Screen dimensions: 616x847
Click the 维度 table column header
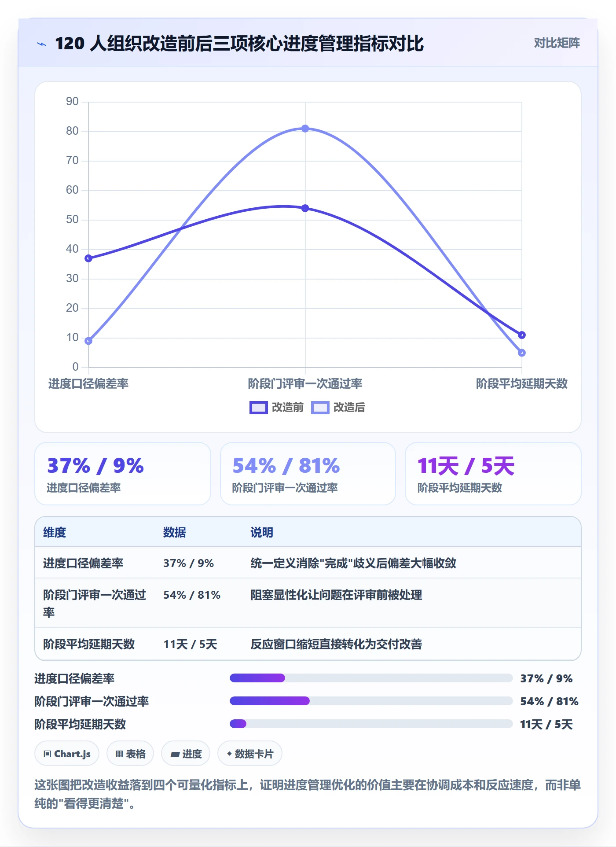coord(55,532)
